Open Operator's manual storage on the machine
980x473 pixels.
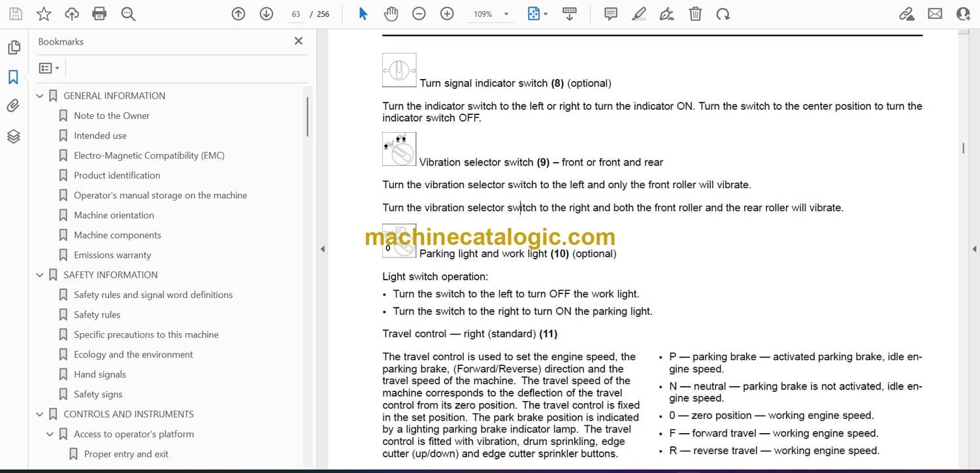(x=161, y=195)
